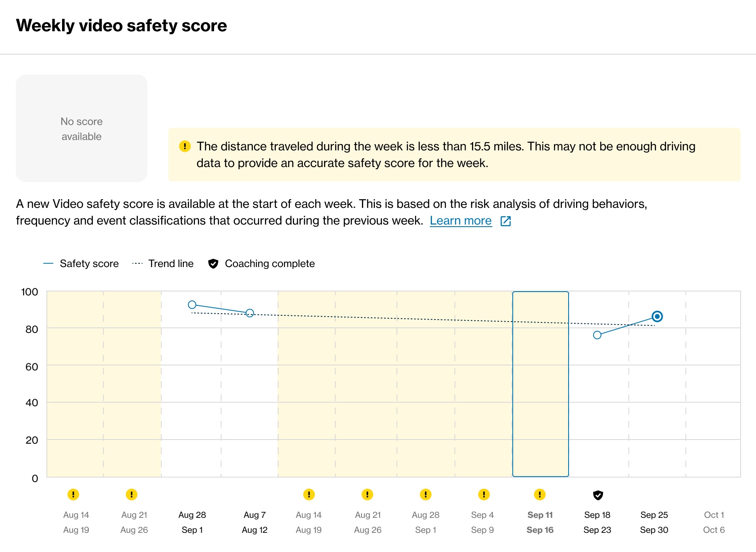Click the warning icon above first Aug 21 – Aug 26
Screen dimensions: 756x552
click(x=132, y=495)
